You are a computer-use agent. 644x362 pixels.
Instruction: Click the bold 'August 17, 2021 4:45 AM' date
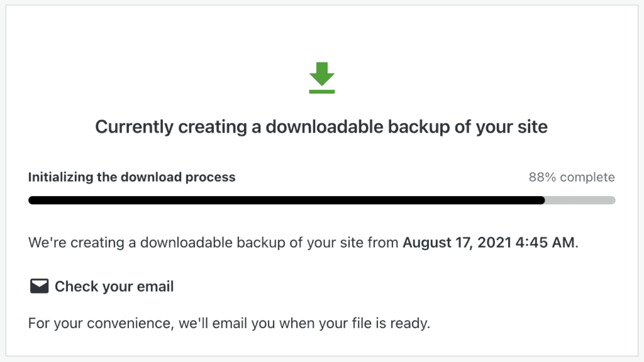(x=489, y=243)
